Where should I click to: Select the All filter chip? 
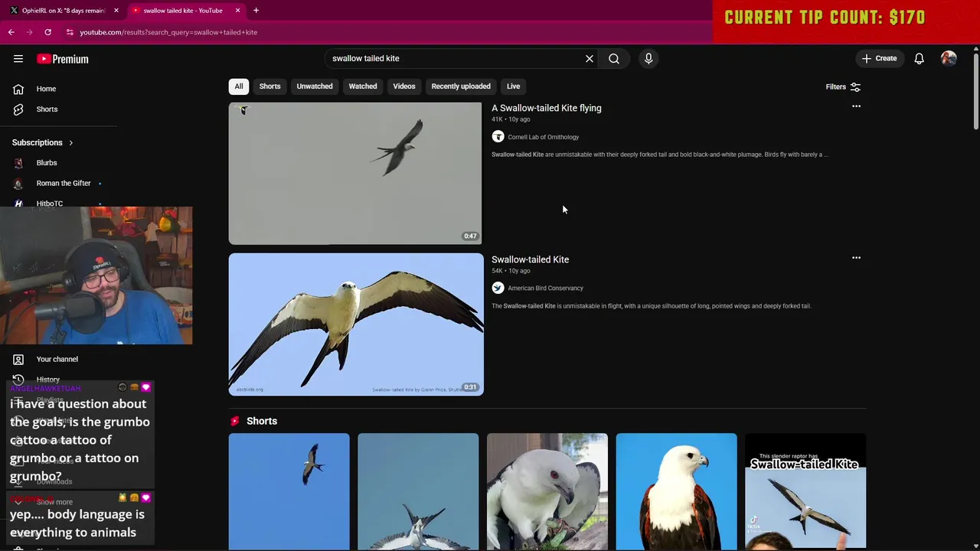pyautogui.click(x=239, y=86)
